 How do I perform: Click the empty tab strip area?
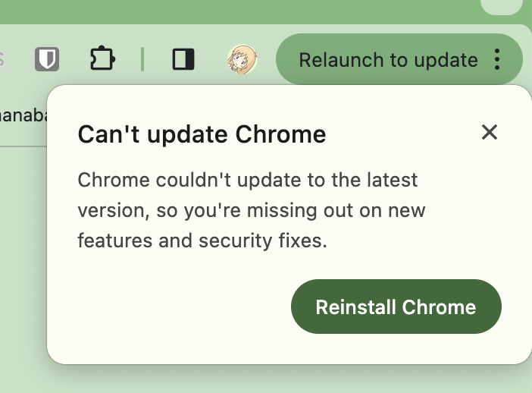(x=227, y=11)
